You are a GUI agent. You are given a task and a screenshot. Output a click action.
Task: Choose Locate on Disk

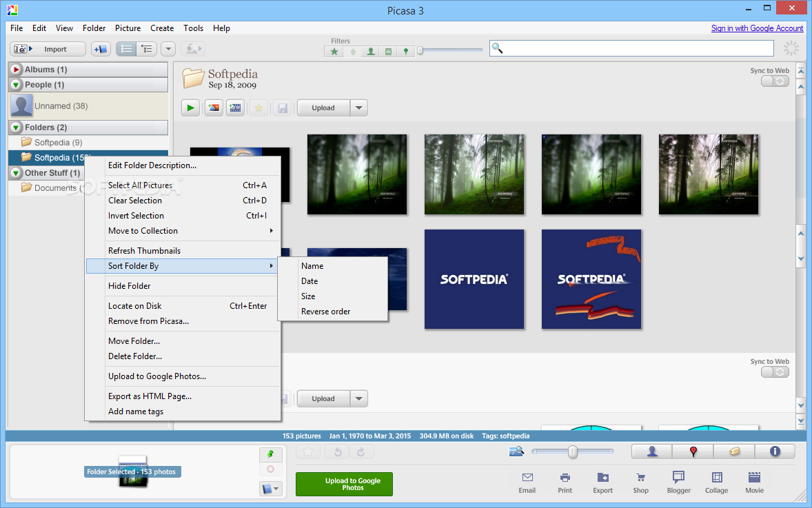tap(183, 306)
